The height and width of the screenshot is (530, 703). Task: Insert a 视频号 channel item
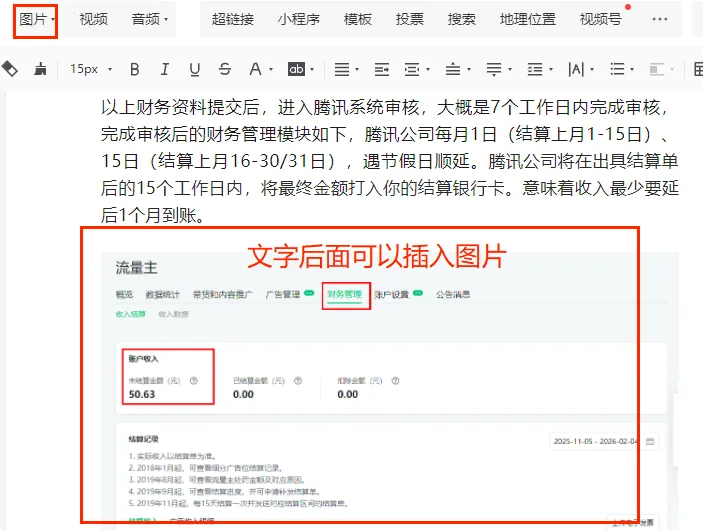click(x=600, y=19)
